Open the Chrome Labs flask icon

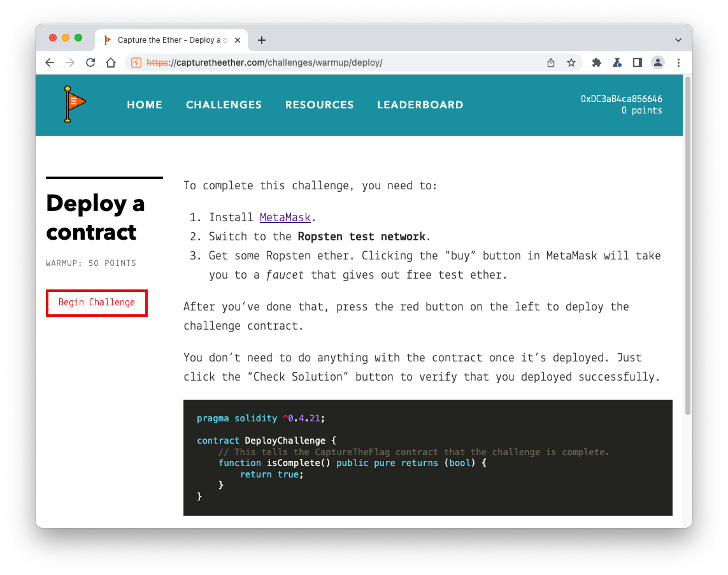point(617,62)
